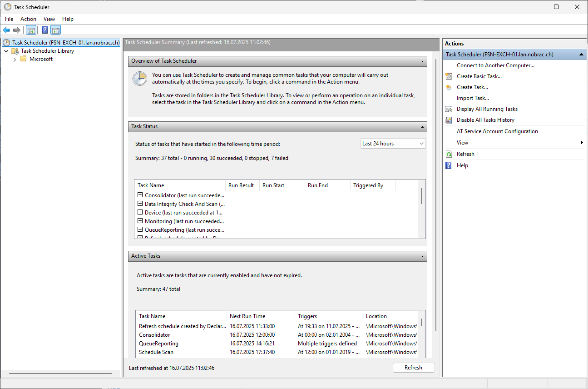Click AT Service Account Configuration action

coord(497,131)
